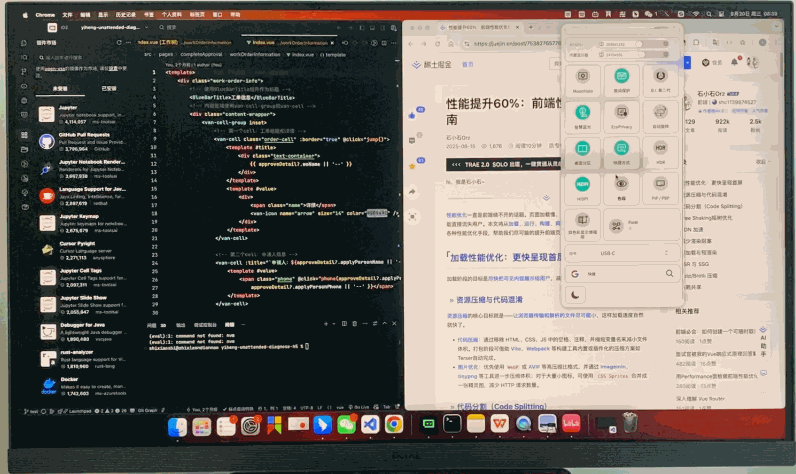796x474 pixels.
Task: Open WeChat from the Dock
Action: [346, 424]
